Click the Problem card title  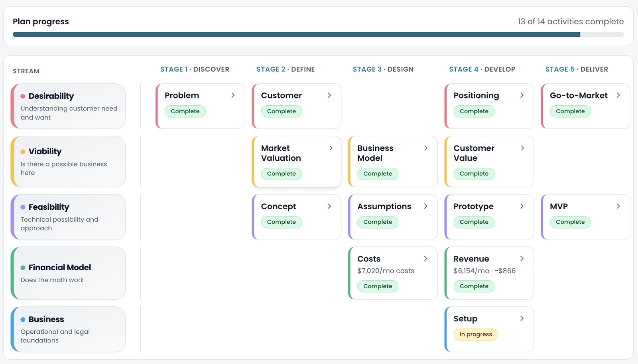pos(182,96)
